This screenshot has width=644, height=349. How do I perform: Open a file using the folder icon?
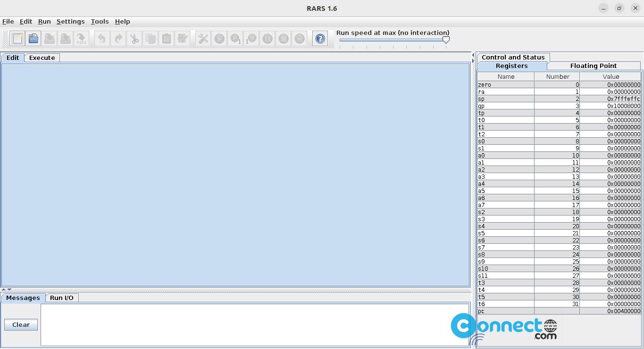(x=33, y=39)
